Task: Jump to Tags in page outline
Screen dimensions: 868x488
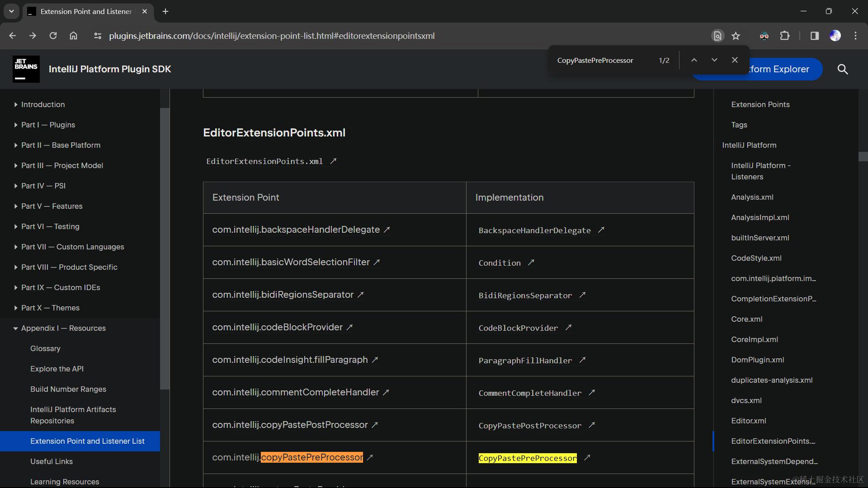Action: click(739, 125)
